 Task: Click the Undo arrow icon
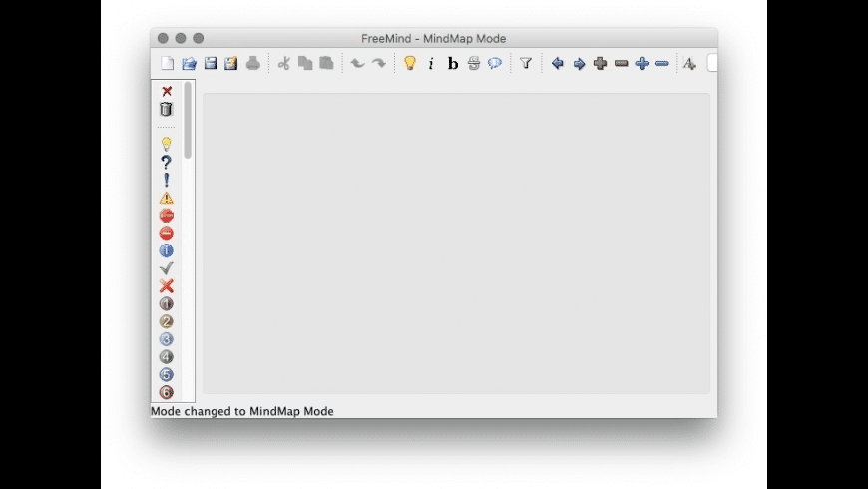pyautogui.click(x=357, y=63)
